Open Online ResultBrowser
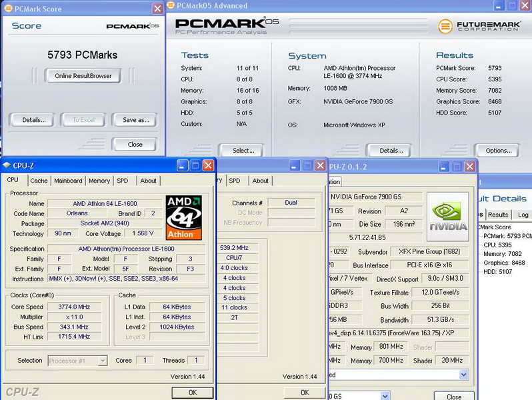 83,76
